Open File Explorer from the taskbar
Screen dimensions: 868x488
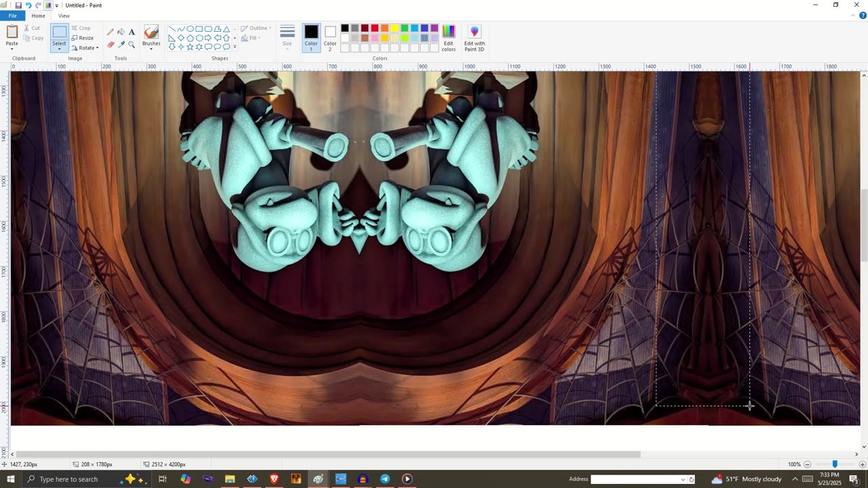[x=230, y=479]
